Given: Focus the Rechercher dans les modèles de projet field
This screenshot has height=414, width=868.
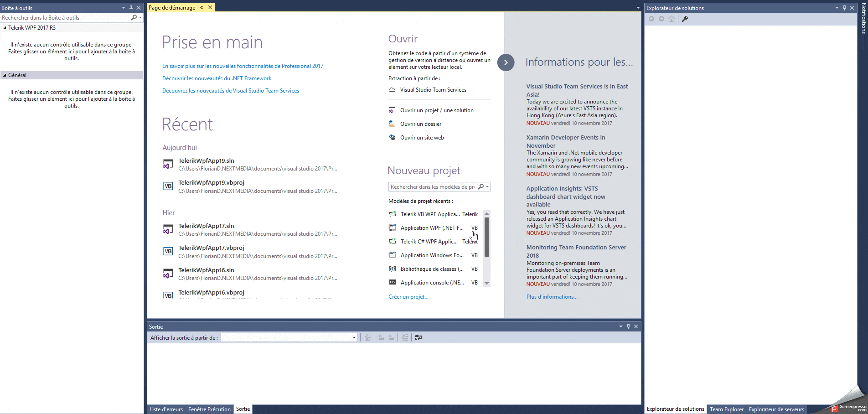Looking at the screenshot, I should 433,186.
